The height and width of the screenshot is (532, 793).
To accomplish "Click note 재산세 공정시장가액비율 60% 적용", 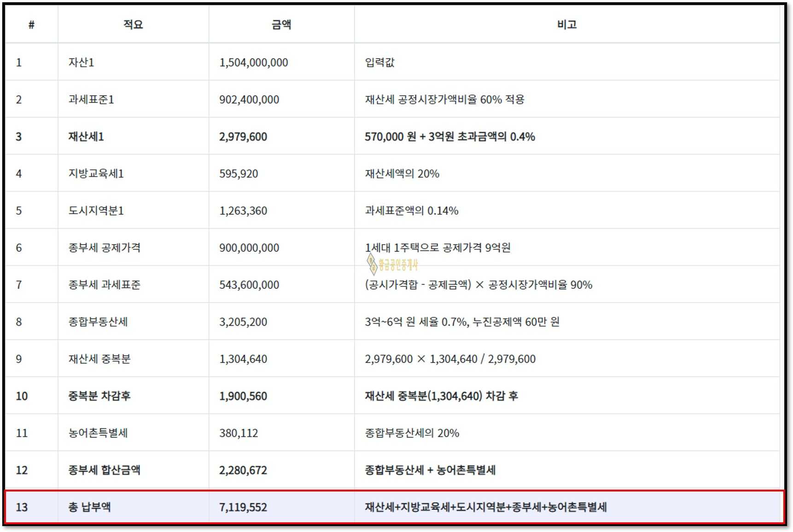I will click(x=445, y=99).
